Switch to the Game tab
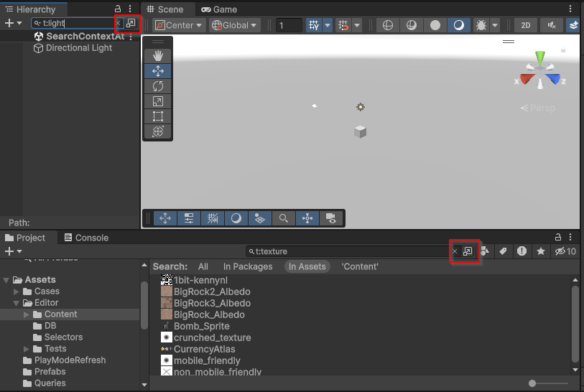This screenshot has height=392, width=584. pos(219,9)
